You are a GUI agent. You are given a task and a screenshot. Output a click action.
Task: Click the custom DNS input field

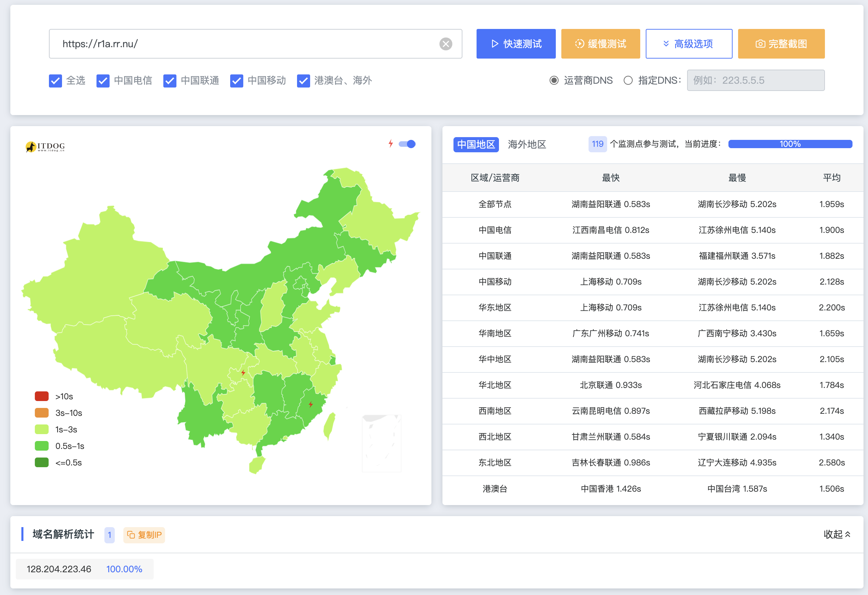tap(756, 80)
